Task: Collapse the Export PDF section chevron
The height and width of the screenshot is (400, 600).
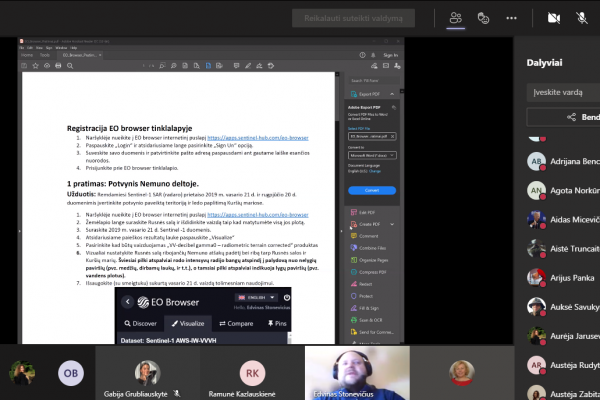Action: tap(392, 94)
